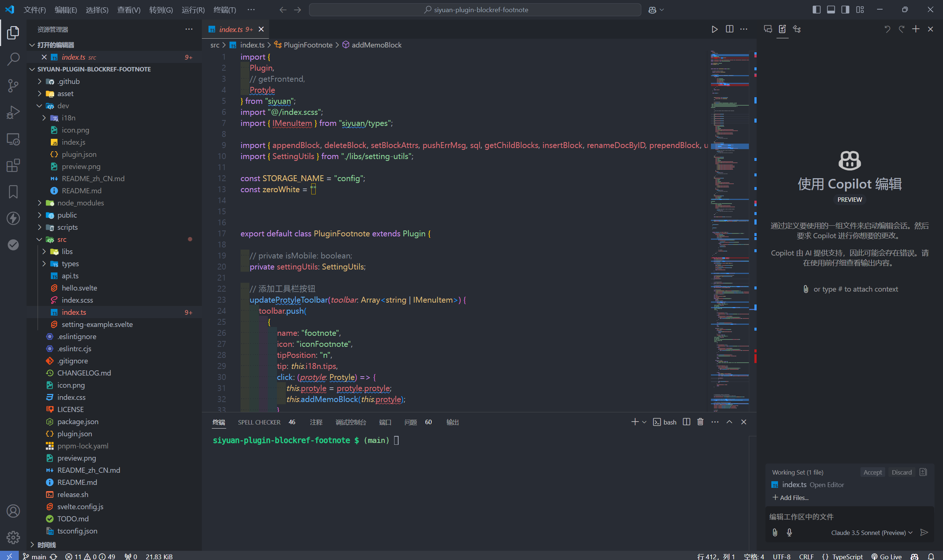
Task: Toggle the bottom panel layout button
Action: tap(831, 10)
